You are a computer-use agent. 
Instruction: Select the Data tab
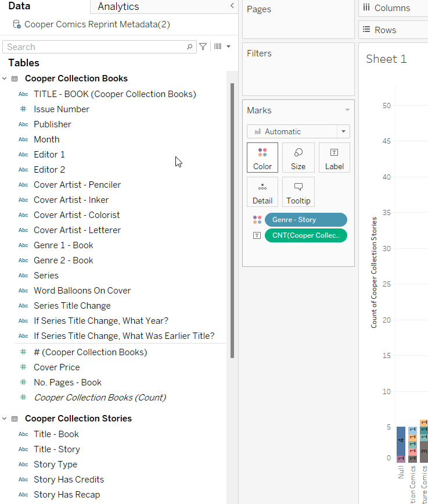point(19,6)
